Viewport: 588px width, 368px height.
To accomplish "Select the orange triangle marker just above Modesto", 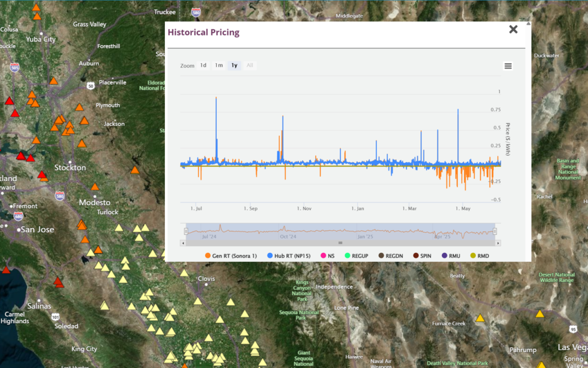I will [95, 187].
